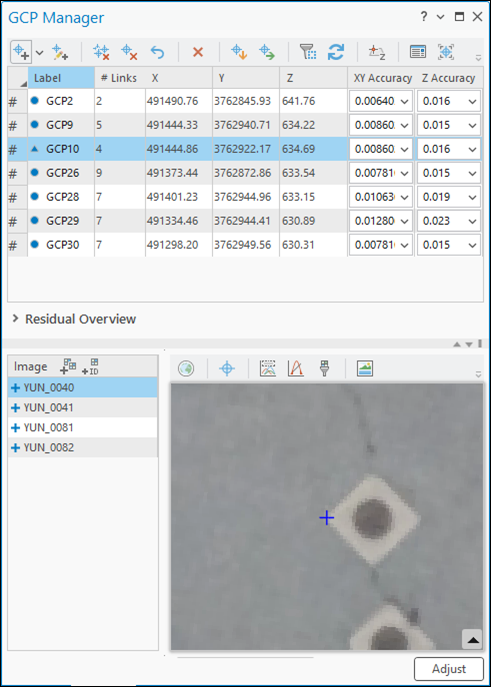Image resolution: width=491 pixels, height=687 pixels.
Task: Click the blue undo arrow icon
Action: tap(157, 53)
